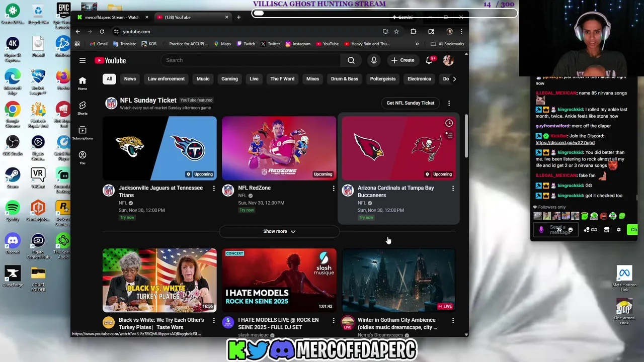The width and height of the screenshot is (644, 362).
Task: Go to Home in YouTube sidebar
Action: [83, 83]
